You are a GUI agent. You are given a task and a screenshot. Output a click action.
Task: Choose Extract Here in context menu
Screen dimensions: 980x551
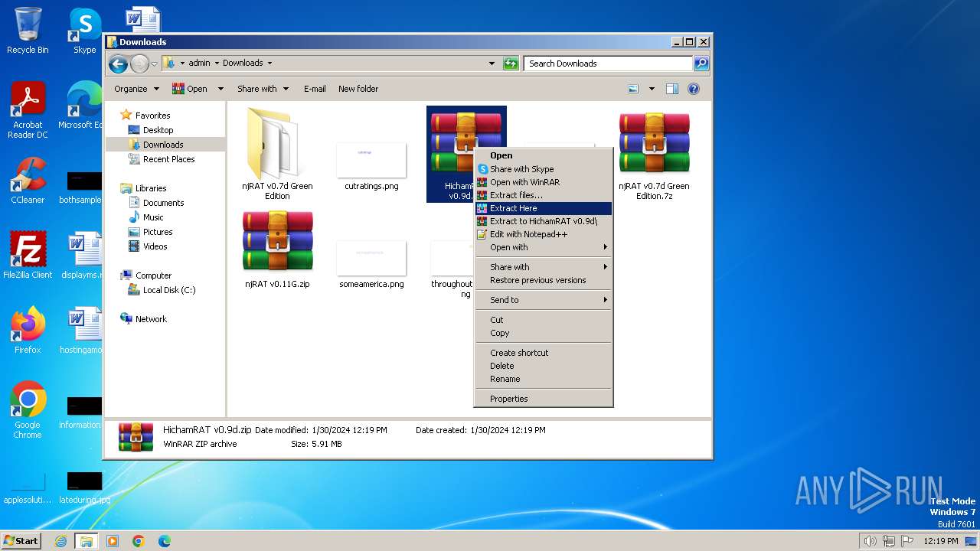543,208
